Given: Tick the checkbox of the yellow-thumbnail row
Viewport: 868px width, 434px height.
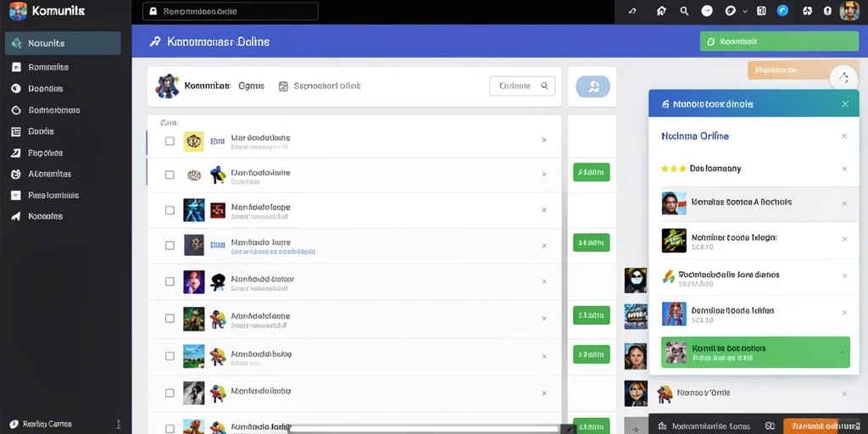Looking at the screenshot, I should [x=170, y=142].
